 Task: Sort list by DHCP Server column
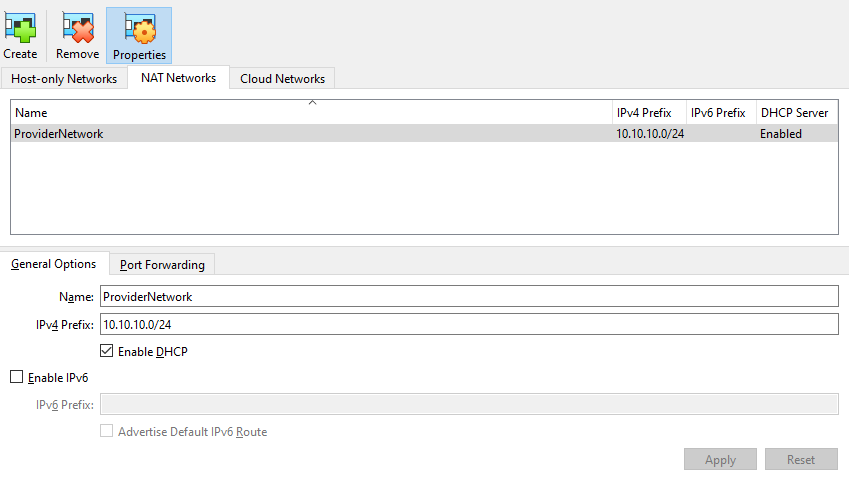coord(794,113)
